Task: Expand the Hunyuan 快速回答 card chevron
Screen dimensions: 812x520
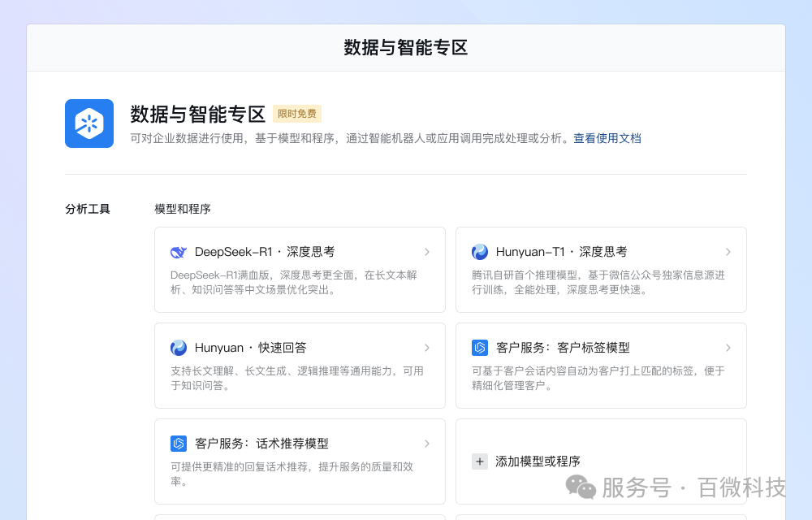Action: point(426,348)
